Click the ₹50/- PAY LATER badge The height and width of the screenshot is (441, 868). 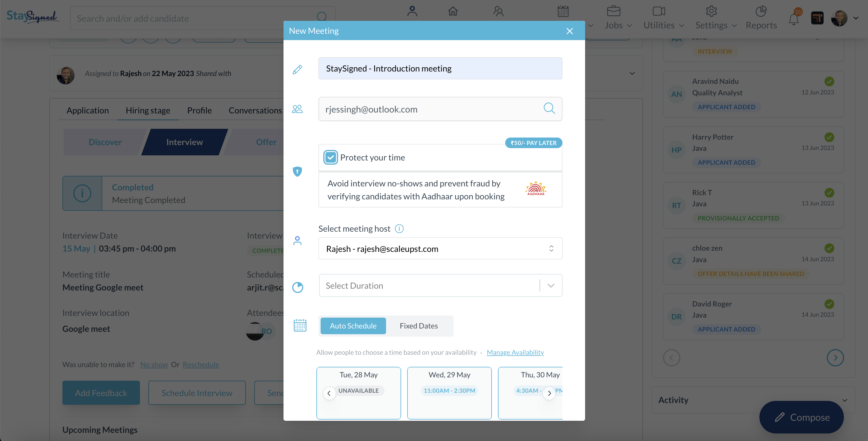(534, 143)
